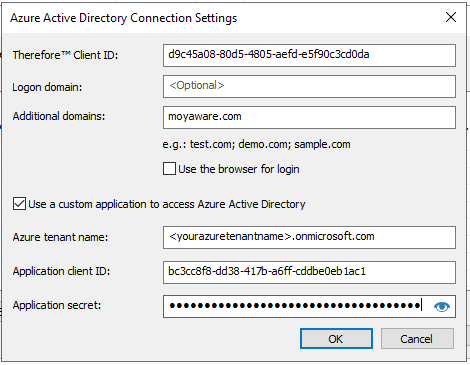
Task: Click the 'Application secret:' label
Action: pos(57,305)
